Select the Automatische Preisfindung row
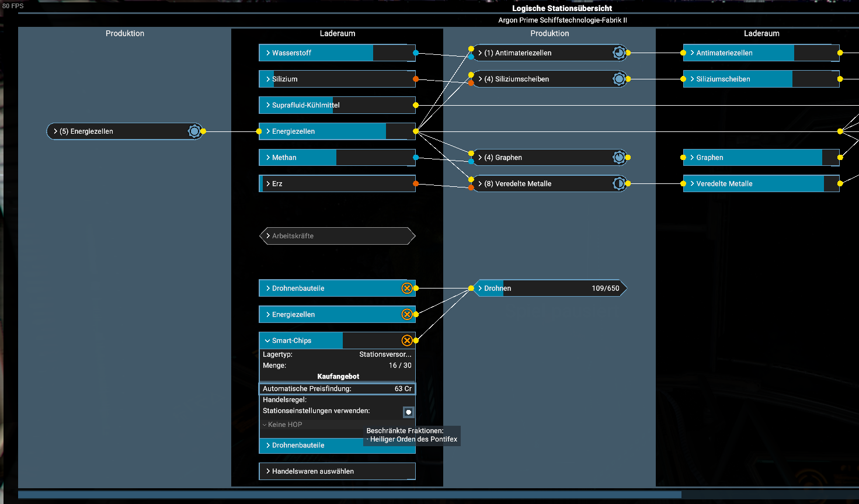The image size is (859, 504). pyautogui.click(x=337, y=388)
